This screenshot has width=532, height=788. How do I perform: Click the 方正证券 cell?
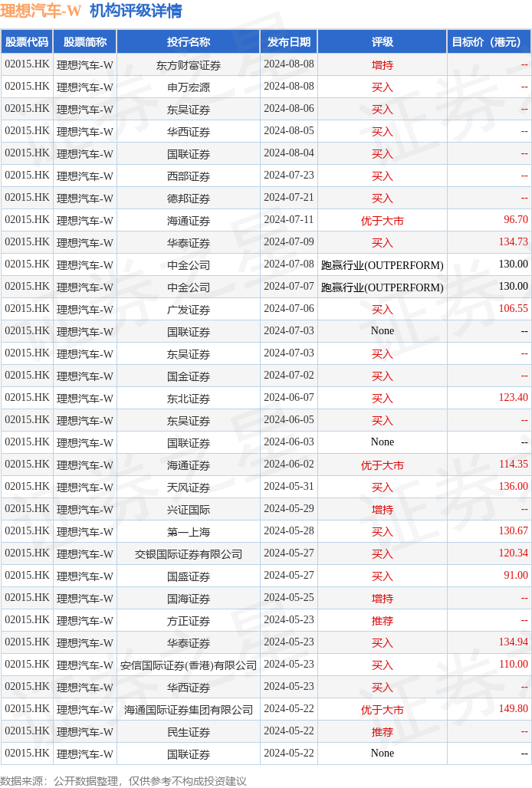click(x=189, y=621)
